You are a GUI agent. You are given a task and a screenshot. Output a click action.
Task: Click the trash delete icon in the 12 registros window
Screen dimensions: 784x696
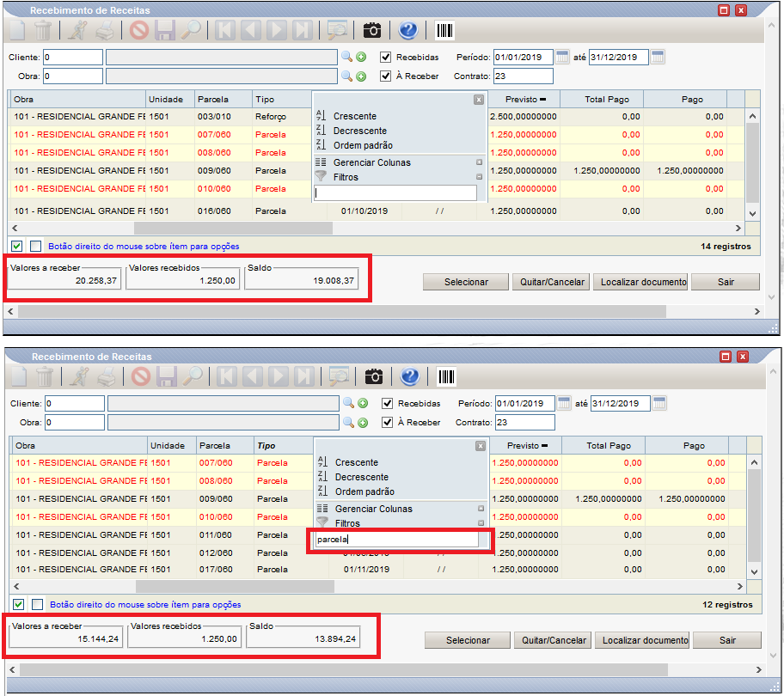click(45, 376)
